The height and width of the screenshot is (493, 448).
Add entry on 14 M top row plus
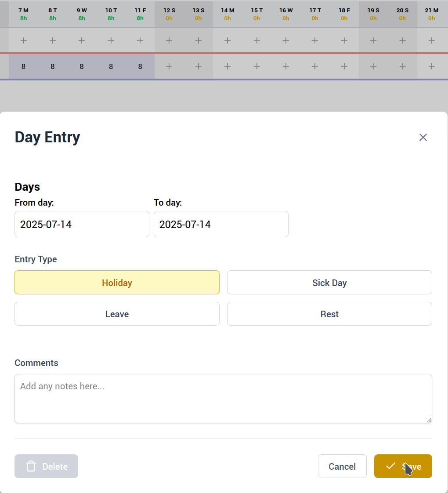(228, 40)
